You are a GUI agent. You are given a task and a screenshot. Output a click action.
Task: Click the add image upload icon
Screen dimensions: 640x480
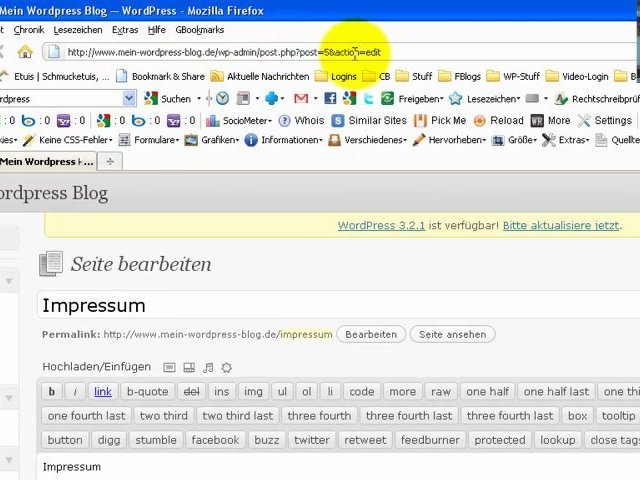coord(170,368)
